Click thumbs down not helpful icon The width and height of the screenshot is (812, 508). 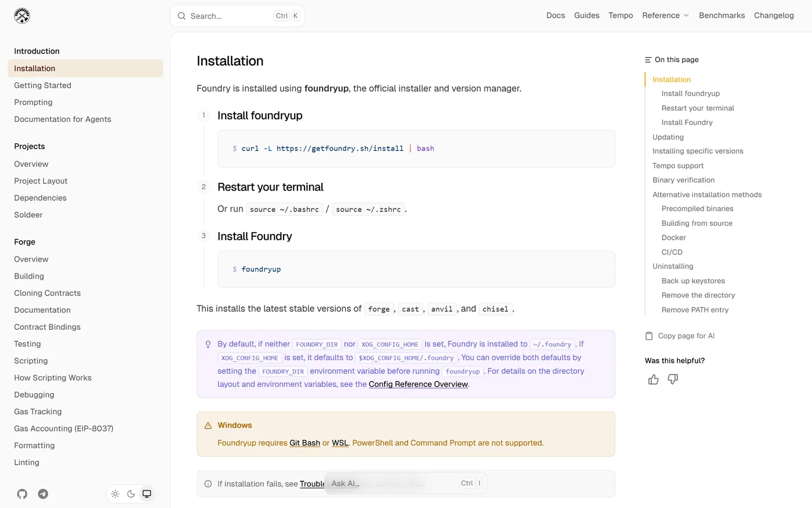click(x=673, y=379)
